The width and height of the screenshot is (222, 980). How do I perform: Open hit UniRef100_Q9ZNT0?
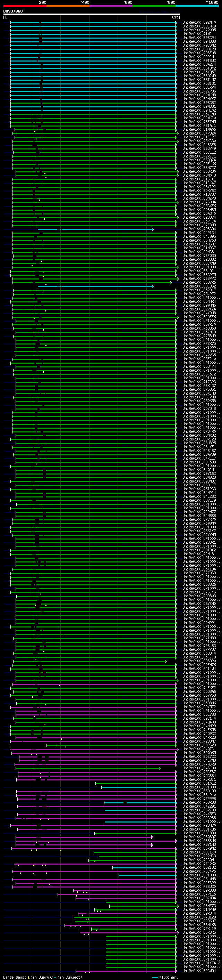coord(199,23)
